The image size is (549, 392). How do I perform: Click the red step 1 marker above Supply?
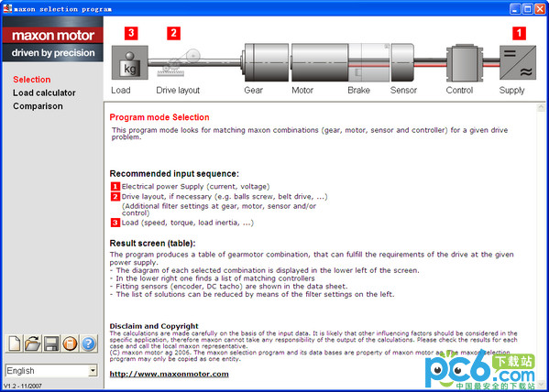point(519,33)
